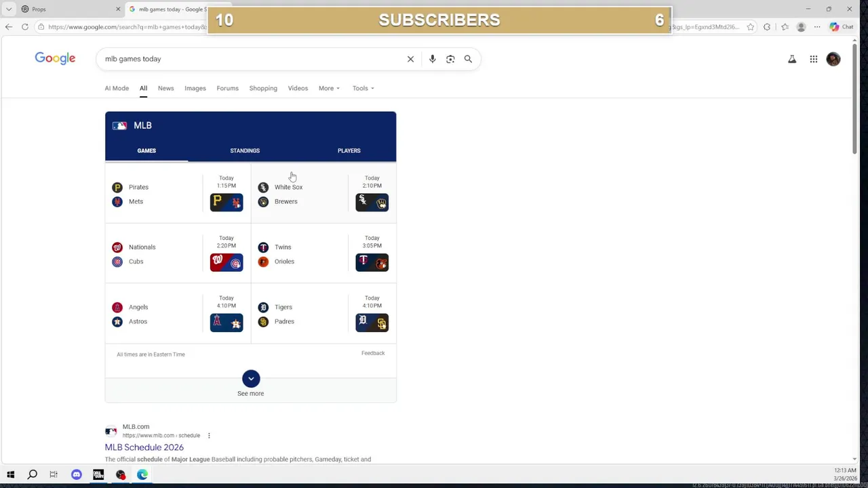The image size is (868, 488).
Task: Open the Angels vs Astros game
Action: coord(178,313)
